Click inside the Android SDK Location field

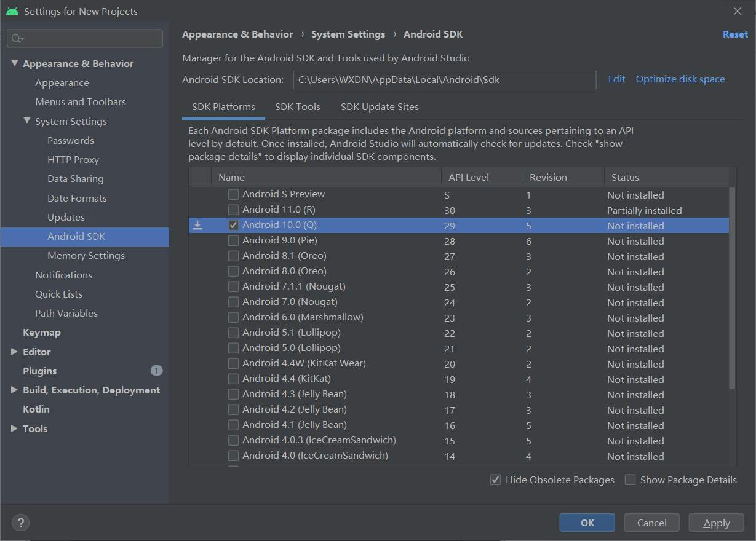(444, 79)
